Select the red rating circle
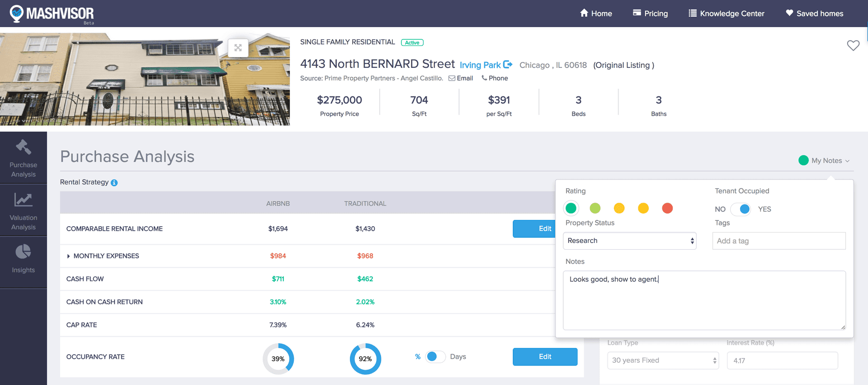Image resolution: width=868 pixels, height=385 pixels. [667, 208]
